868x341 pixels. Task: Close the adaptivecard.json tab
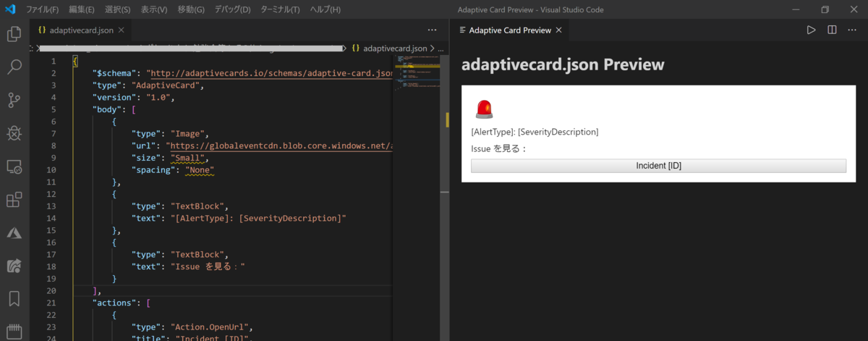tap(121, 30)
